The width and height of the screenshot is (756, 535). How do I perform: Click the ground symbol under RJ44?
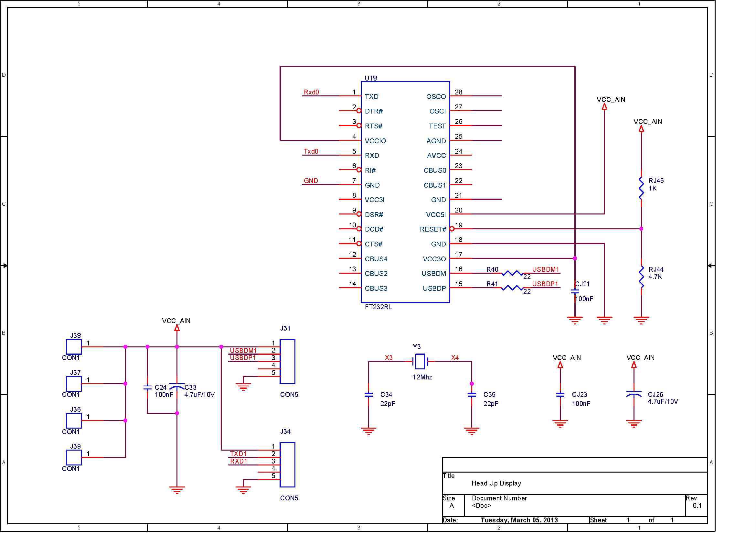coord(641,321)
